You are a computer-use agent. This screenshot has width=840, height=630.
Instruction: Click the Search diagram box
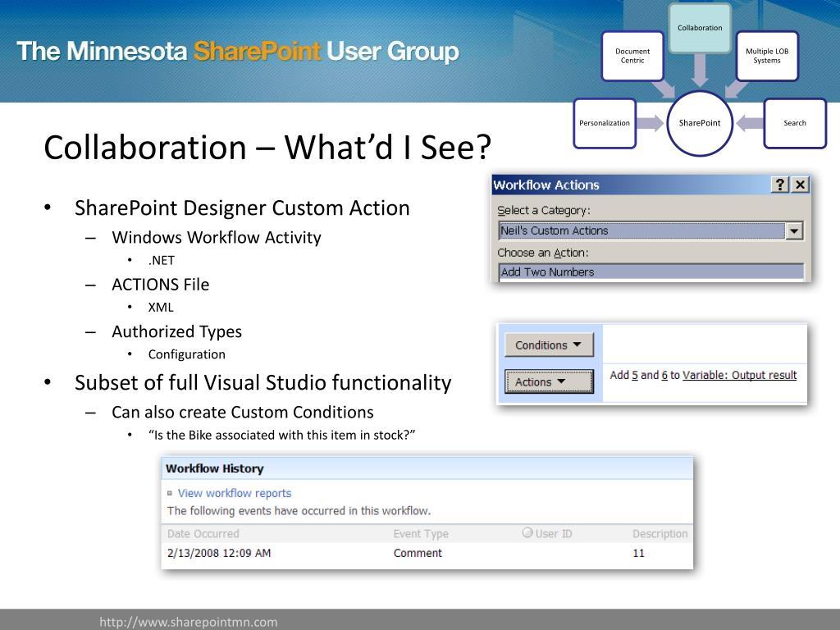[794, 123]
